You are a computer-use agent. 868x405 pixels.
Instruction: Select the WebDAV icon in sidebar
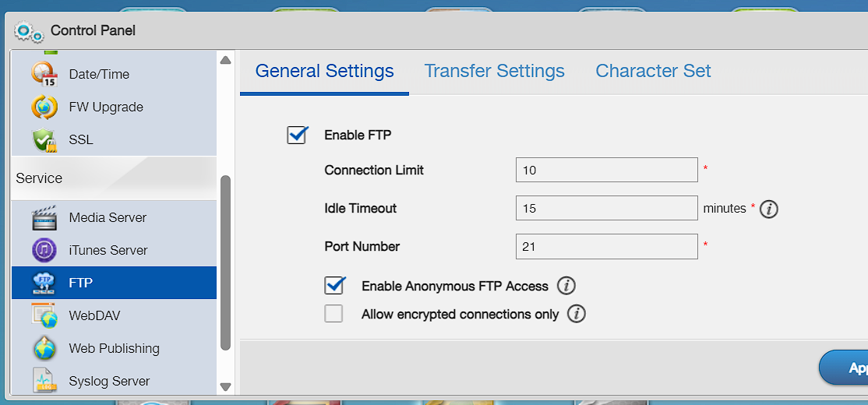tap(44, 316)
